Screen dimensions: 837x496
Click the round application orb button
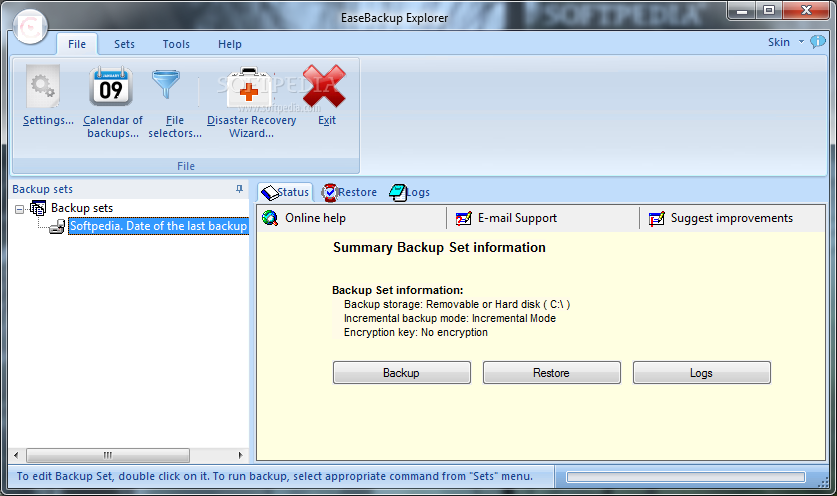coord(30,27)
